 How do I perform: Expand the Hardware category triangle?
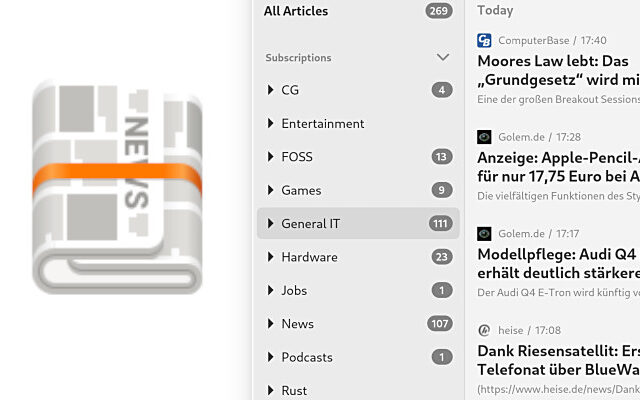(270, 257)
